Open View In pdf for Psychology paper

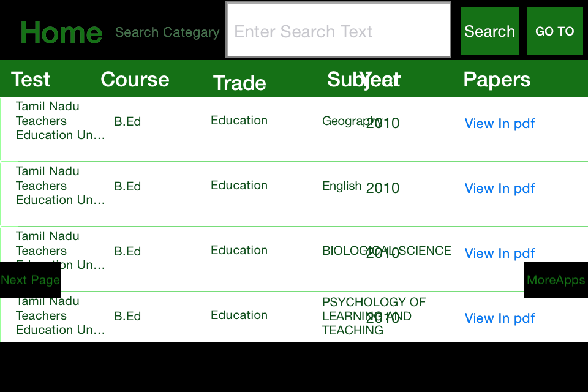point(500,318)
